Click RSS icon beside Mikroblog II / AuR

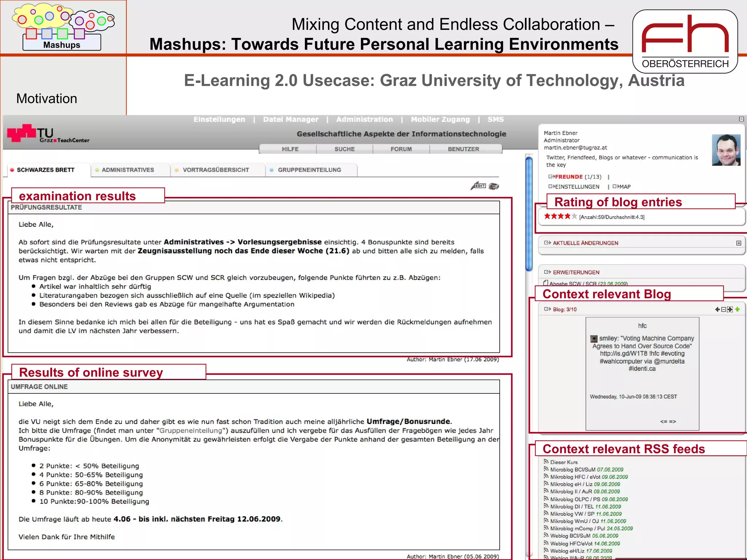546,491
